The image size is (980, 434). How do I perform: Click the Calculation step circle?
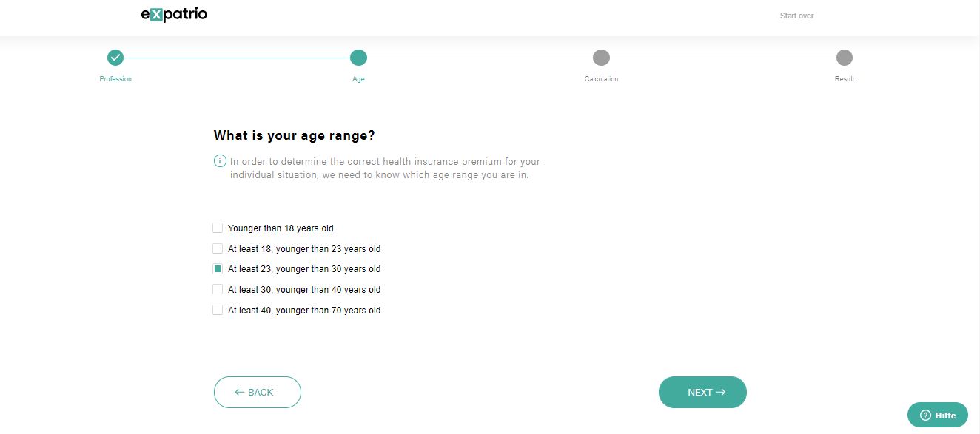(601, 58)
